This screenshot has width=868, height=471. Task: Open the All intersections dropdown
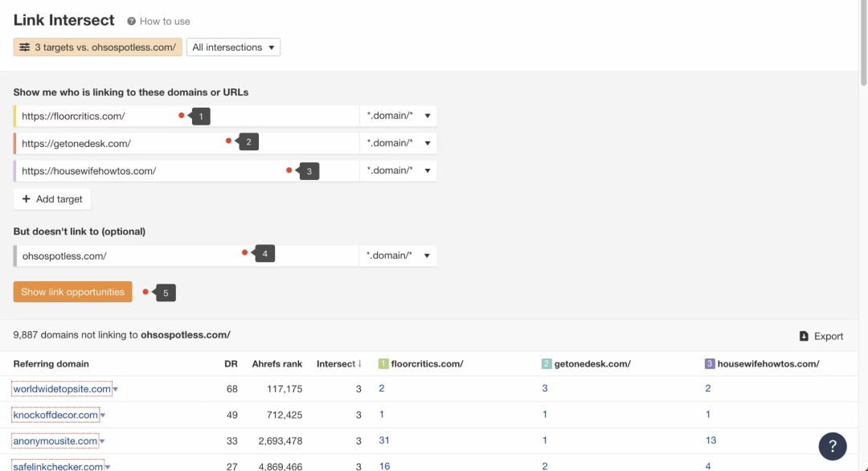[233, 47]
